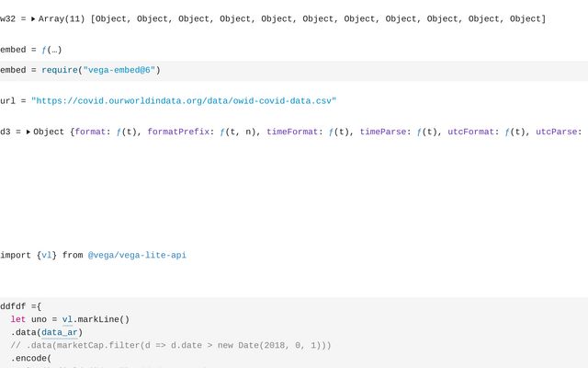Viewport: 588px width, 368px height.
Task: Click the first Object entry in the w32 array
Action: (111, 19)
